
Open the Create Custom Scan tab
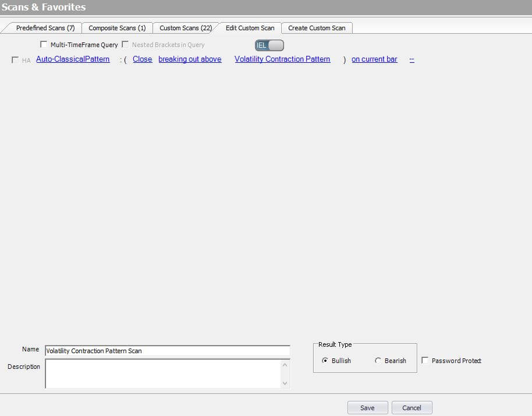click(x=317, y=28)
